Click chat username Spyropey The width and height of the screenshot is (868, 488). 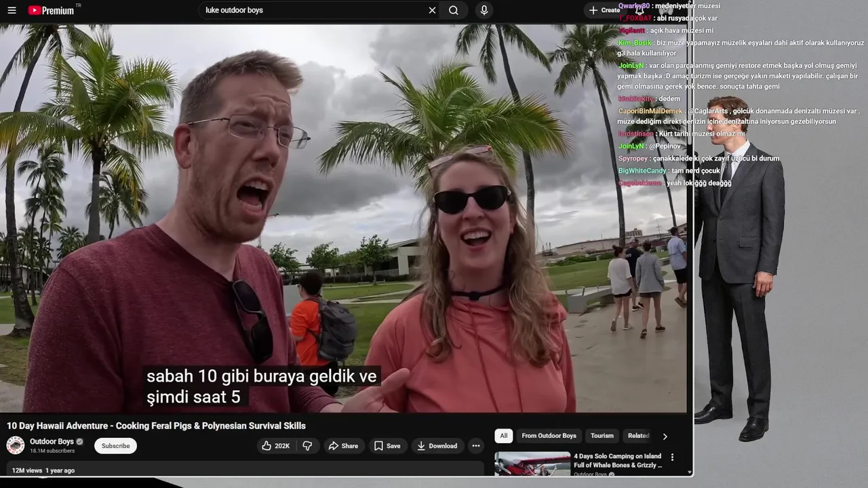633,159
